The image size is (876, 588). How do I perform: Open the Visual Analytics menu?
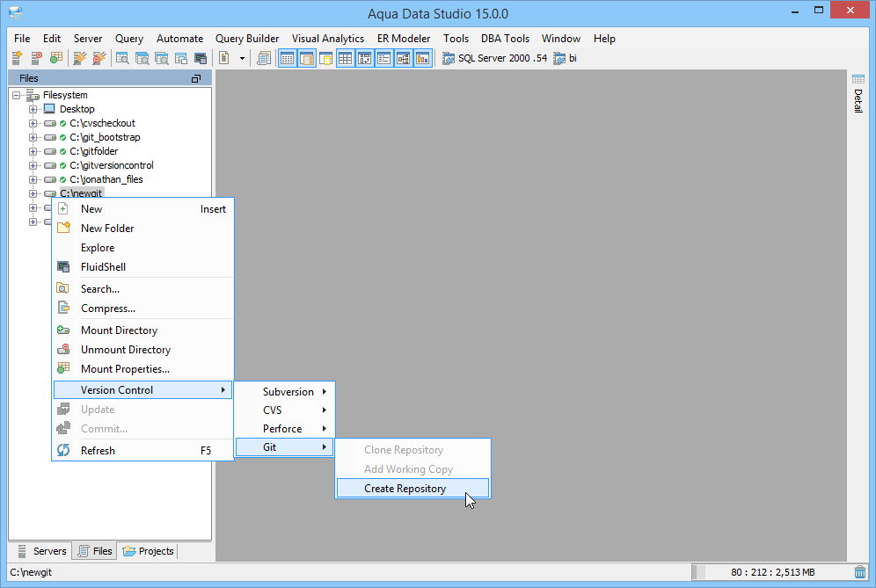328,39
